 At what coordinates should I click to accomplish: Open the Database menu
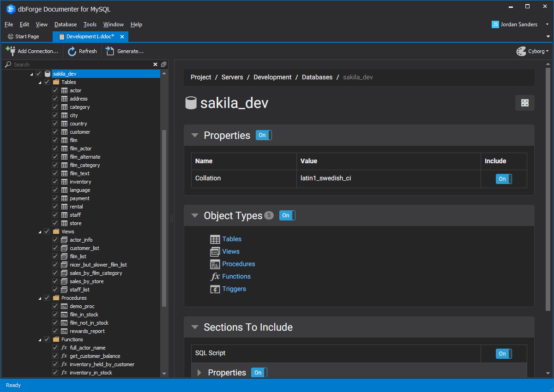66,24
